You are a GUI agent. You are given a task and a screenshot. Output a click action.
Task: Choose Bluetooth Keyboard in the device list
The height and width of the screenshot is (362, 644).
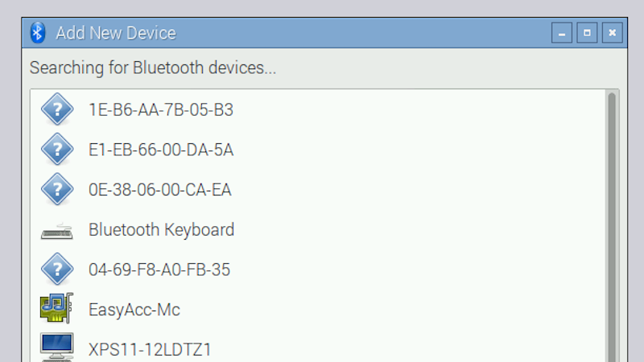point(318,230)
